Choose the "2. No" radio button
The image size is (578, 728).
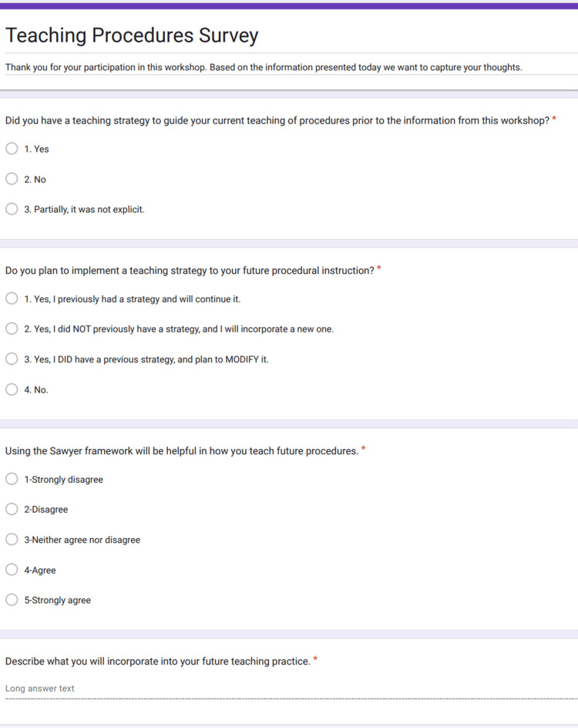(12, 179)
